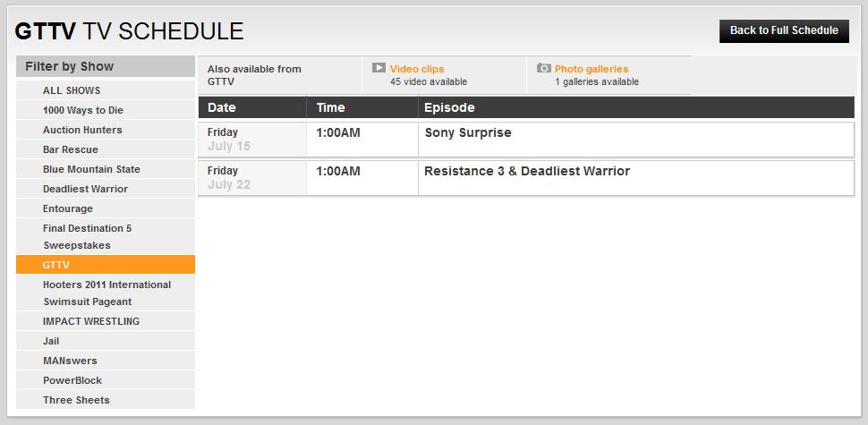
Task: Filter schedule by 1000 Ways to Die
Action: click(83, 110)
